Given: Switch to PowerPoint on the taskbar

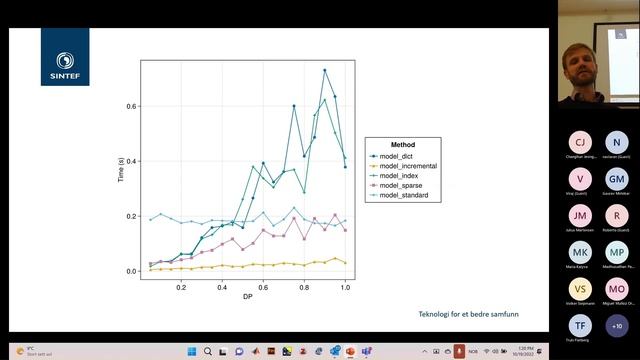Looking at the screenshot, I should (350, 351).
